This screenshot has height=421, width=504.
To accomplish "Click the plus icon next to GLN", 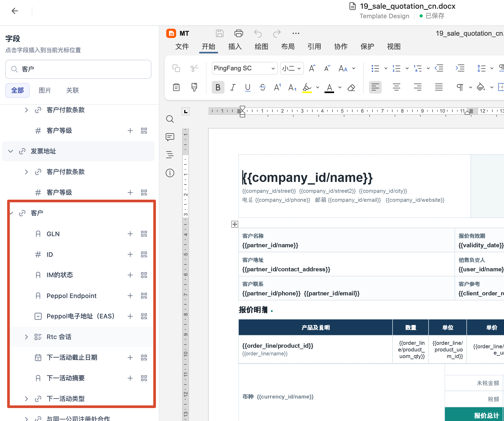I will click(x=130, y=234).
